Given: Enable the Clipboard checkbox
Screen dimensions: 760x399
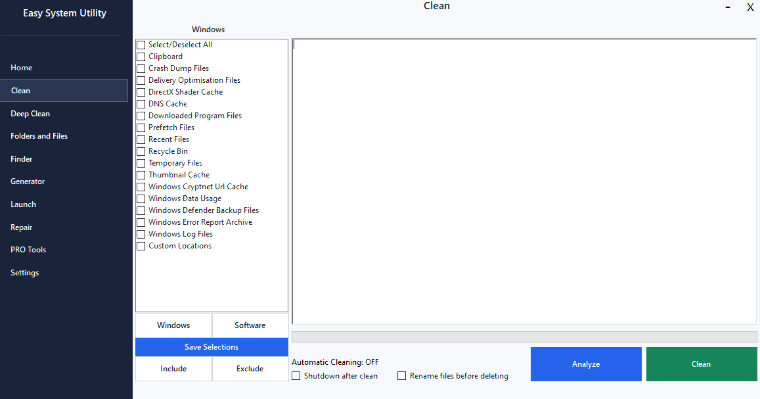Looking at the screenshot, I should (x=141, y=56).
